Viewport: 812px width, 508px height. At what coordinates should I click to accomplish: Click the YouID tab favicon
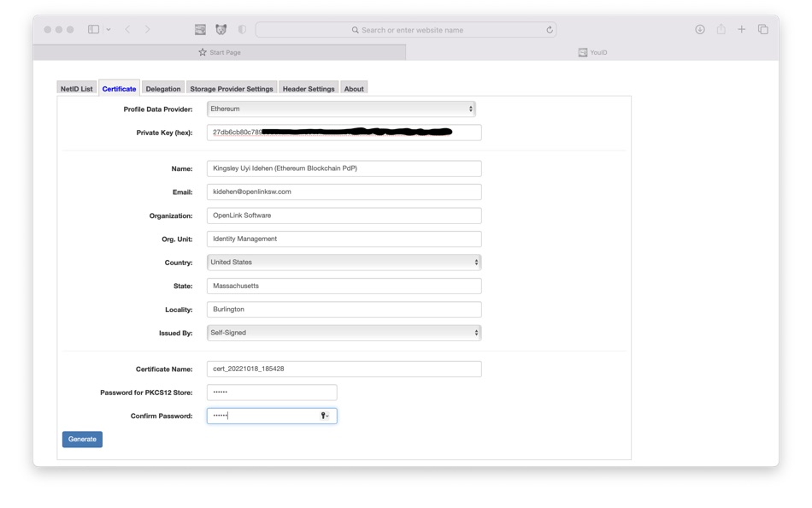point(583,52)
